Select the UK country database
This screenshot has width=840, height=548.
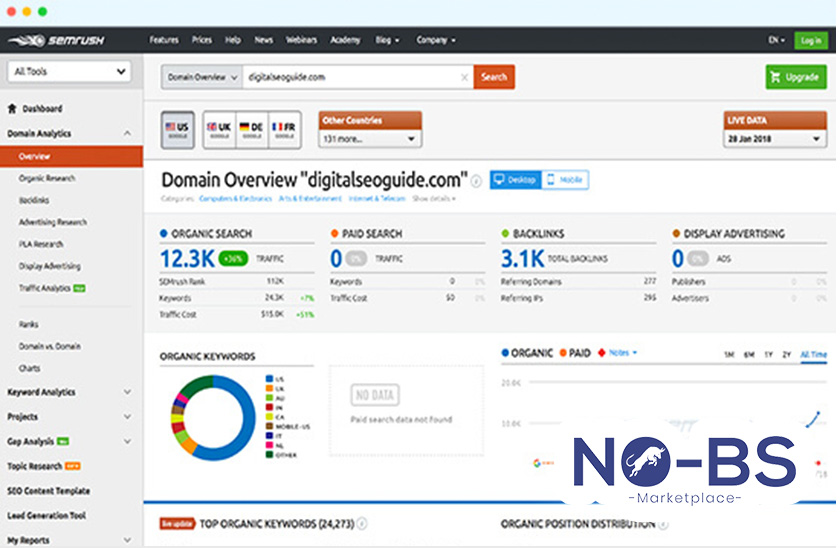[x=219, y=130]
